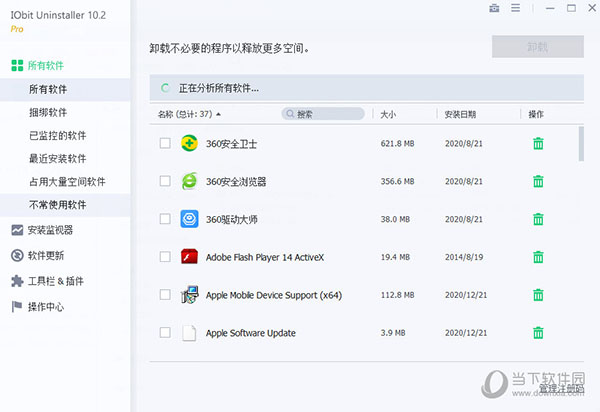Tick the Adobe Flash Player 14 ActiveX checkbox
This screenshot has height=412, width=600.
pos(165,257)
